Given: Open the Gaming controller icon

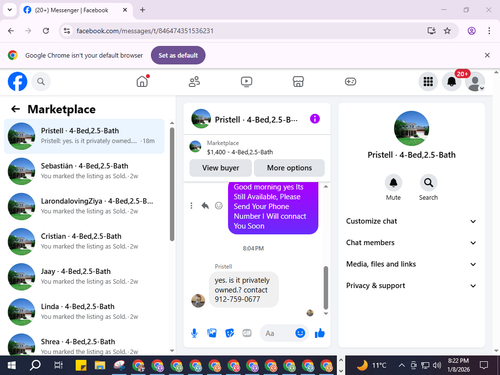Looking at the screenshot, I should (350, 81).
